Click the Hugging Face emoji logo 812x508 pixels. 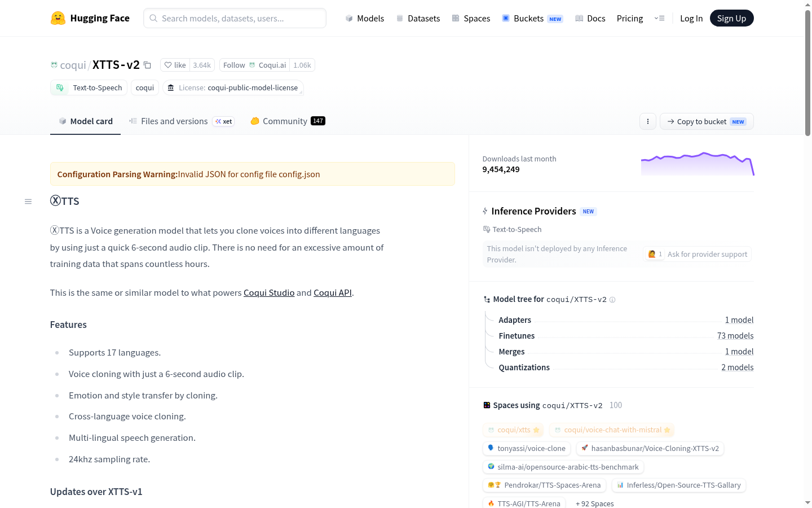58,18
